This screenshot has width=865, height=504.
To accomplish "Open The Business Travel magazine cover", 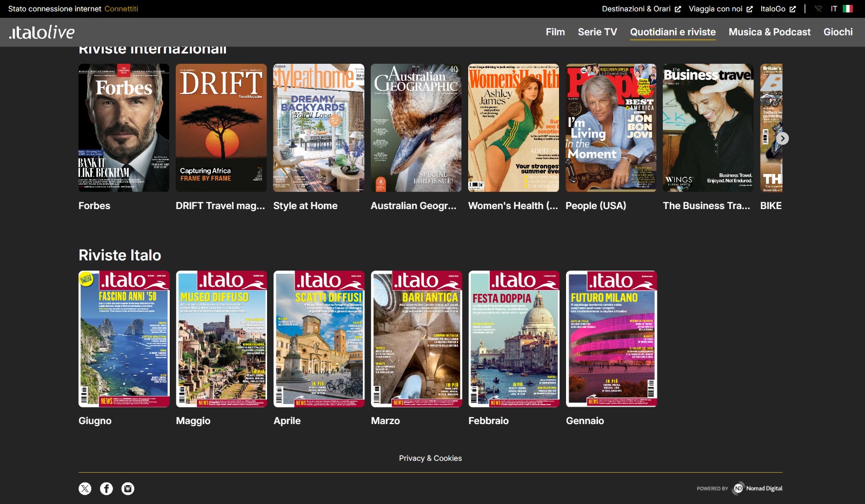I will [708, 128].
